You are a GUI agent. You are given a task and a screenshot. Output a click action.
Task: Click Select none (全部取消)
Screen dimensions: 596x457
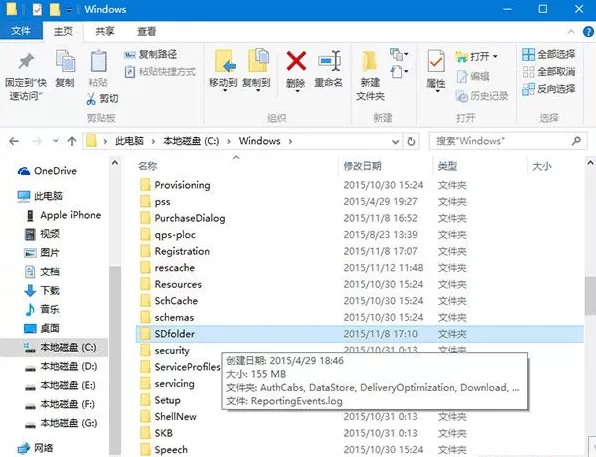[x=548, y=71]
